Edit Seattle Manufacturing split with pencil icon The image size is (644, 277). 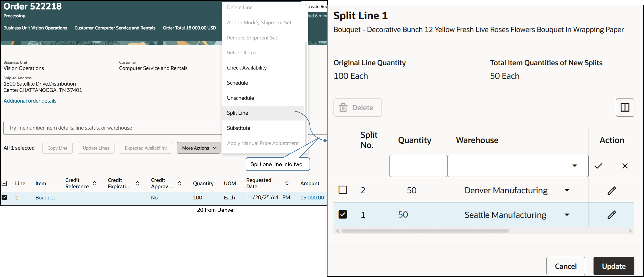[x=612, y=215]
